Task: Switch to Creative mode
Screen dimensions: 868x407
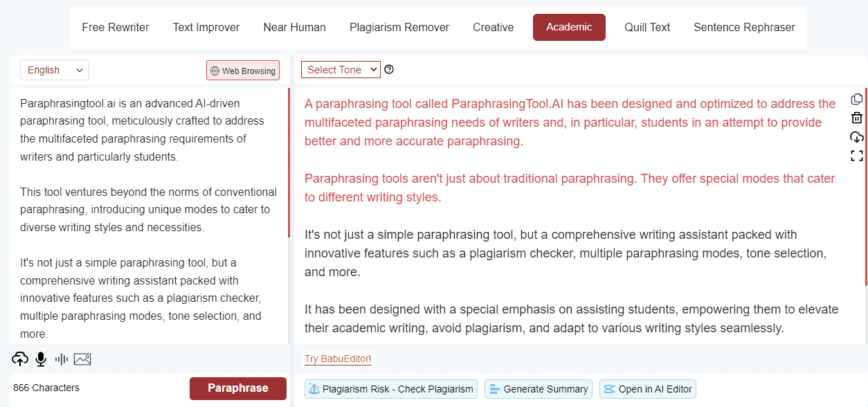Action: pos(494,28)
